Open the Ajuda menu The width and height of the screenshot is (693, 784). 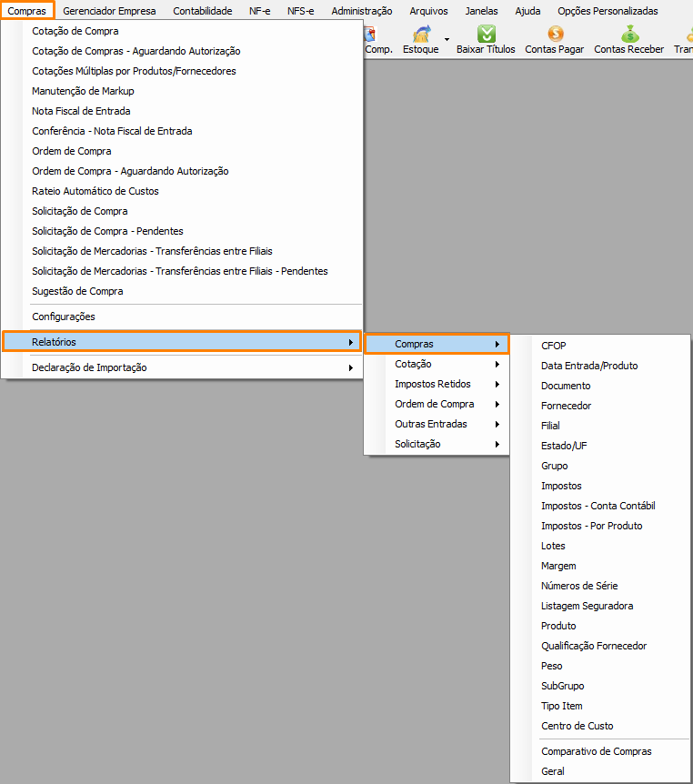pyautogui.click(x=527, y=11)
